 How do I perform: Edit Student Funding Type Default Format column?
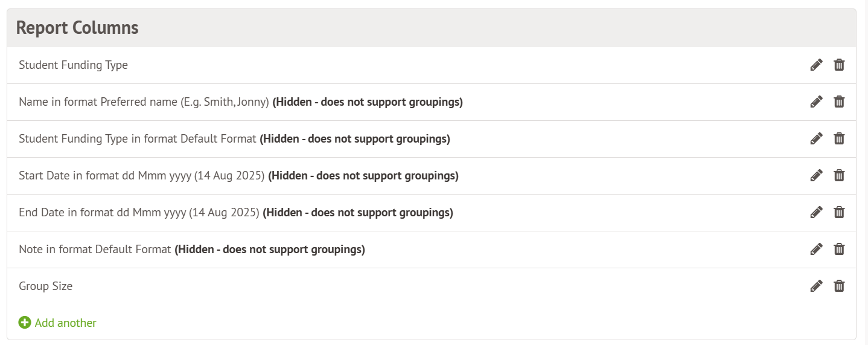pos(816,139)
